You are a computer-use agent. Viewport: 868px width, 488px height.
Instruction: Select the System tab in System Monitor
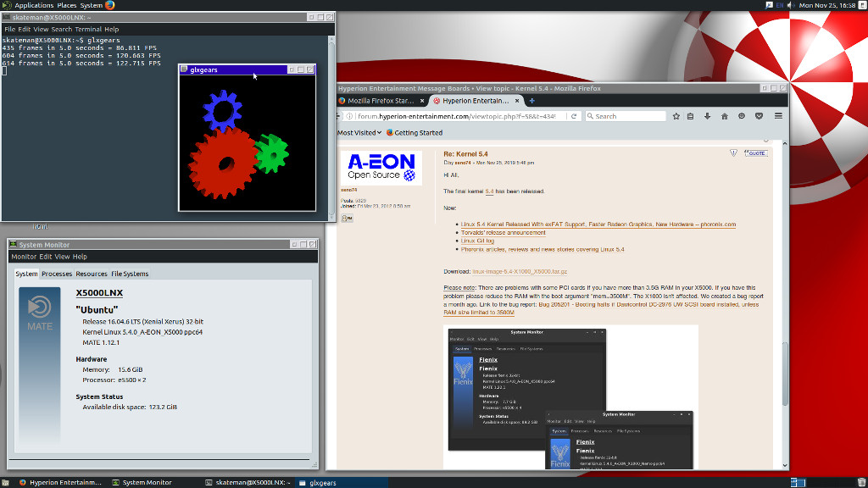(26, 274)
